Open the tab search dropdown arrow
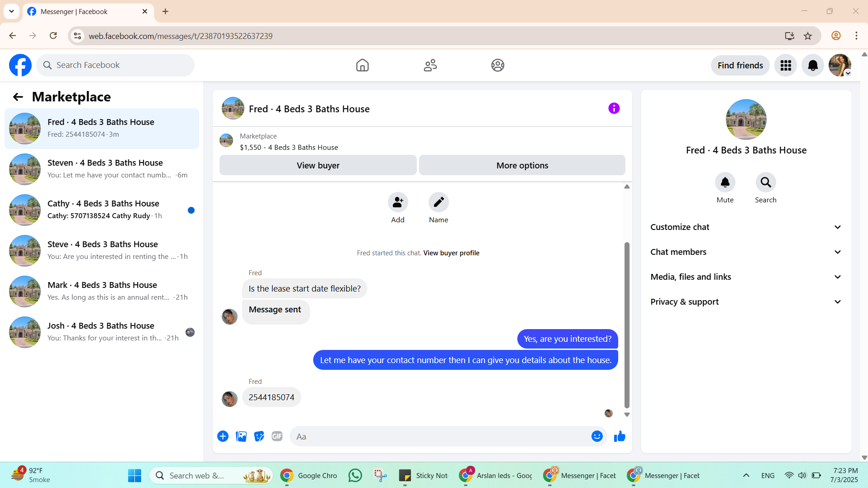The height and width of the screenshot is (488, 868). [11, 11]
